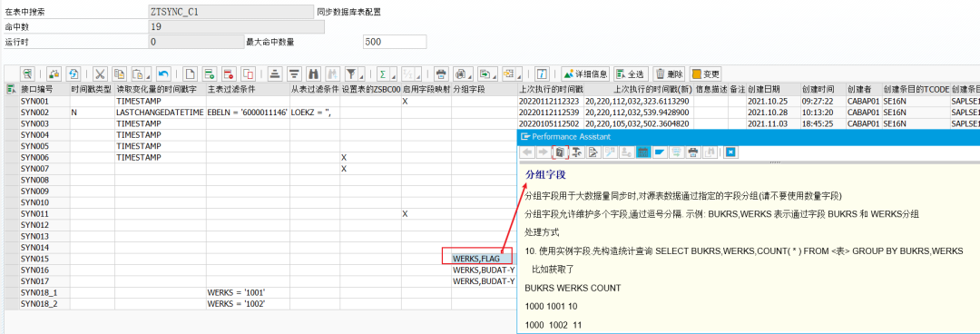This screenshot has width=980, height=334.
Task: Click select-all corner icon of table
Action: [11, 90]
